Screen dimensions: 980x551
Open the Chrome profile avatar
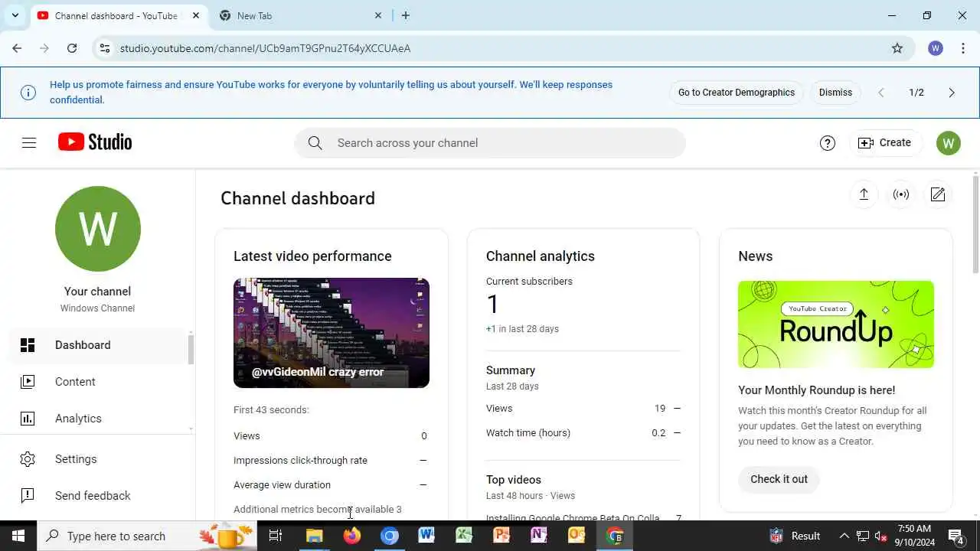coord(936,48)
